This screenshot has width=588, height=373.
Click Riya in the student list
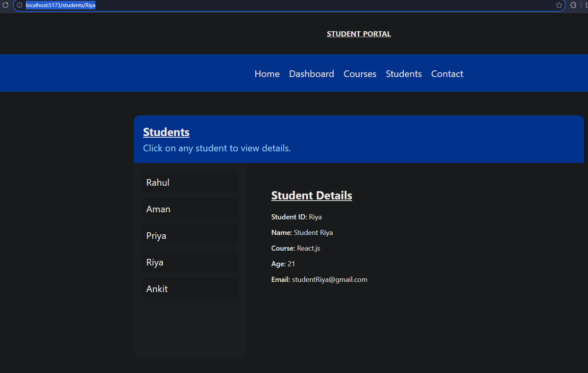click(190, 262)
